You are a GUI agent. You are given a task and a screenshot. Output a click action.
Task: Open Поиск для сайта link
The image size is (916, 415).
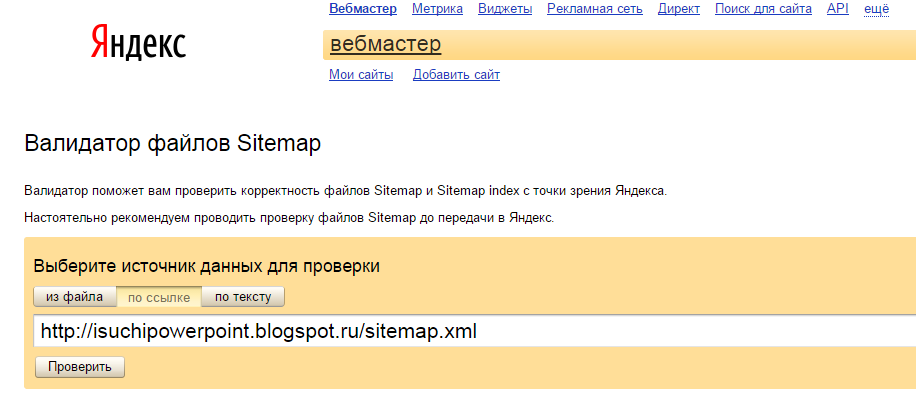pyautogui.click(x=763, y=9)
